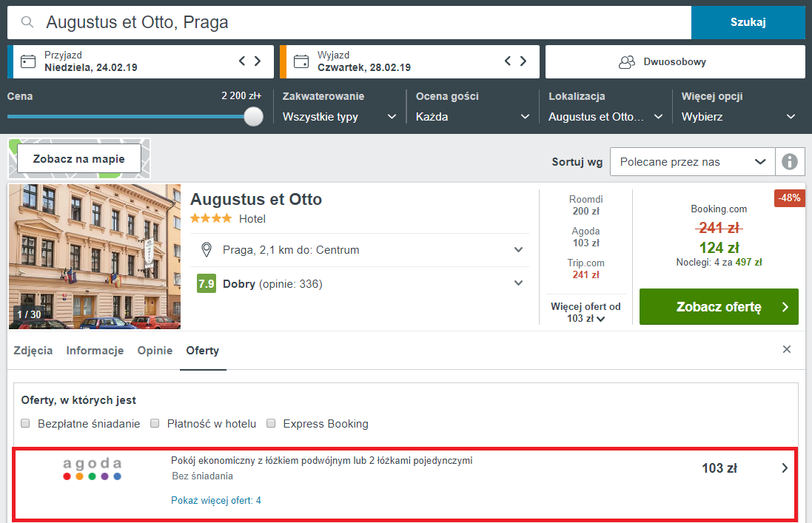Screen dimensions: 812x523
Task: Switch to the Opinie tab
Action: pos(155,351)
